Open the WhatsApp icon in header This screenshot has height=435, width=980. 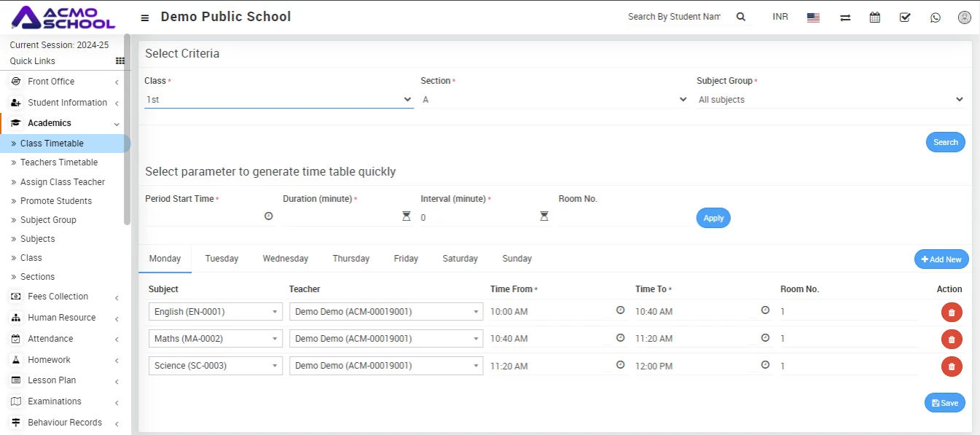coord(935,17)
